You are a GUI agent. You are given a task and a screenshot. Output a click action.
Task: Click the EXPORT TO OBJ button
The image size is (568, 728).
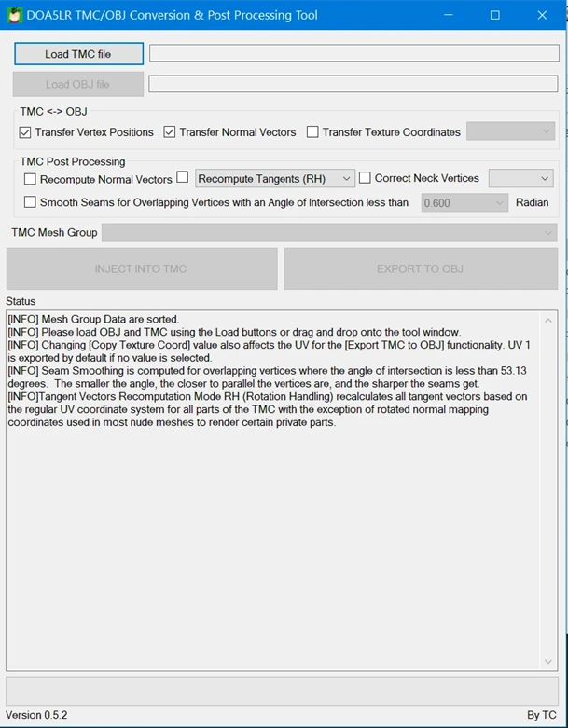[421, 268]
